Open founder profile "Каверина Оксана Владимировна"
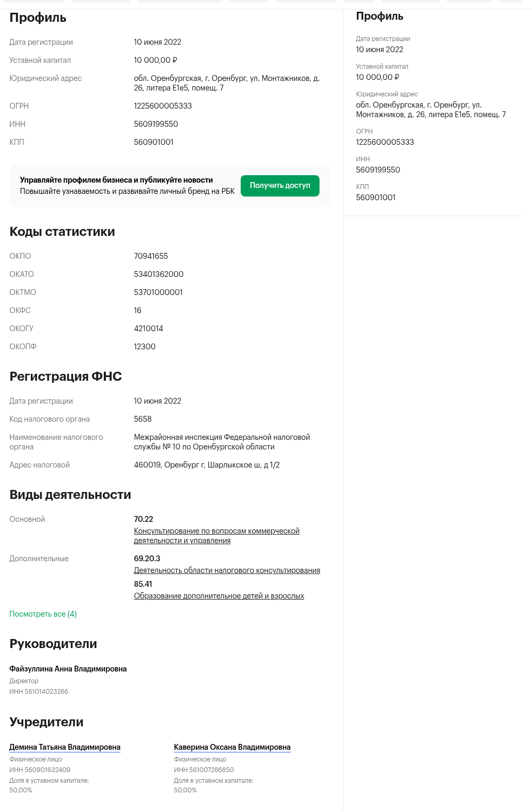The width and height of the screenshot is (532, 811). coord(232,747)
